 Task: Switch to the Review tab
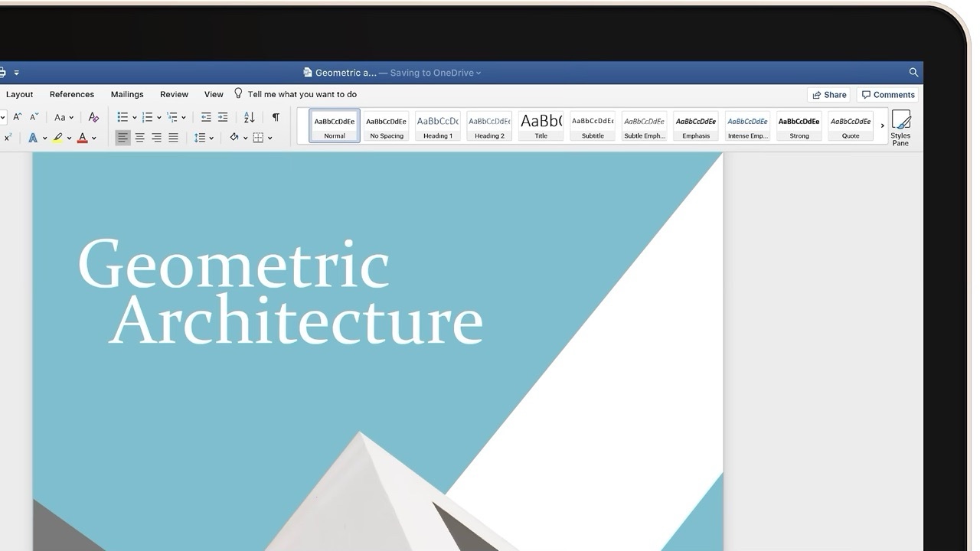click(174, 94)
